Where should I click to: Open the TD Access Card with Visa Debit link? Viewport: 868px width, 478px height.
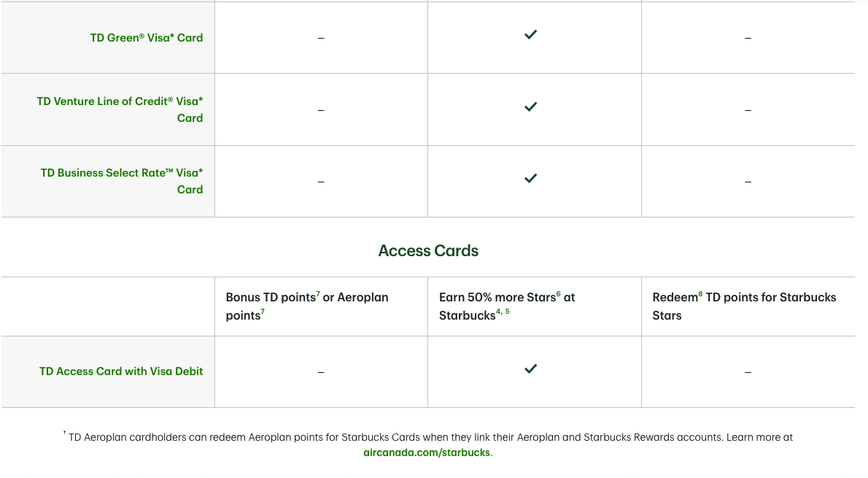tap(121, 371)
